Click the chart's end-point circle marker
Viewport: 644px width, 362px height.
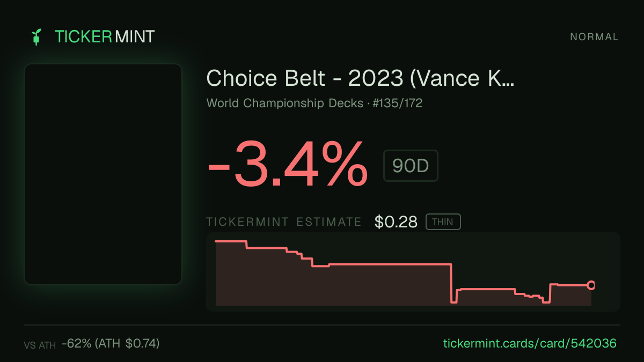591,285
